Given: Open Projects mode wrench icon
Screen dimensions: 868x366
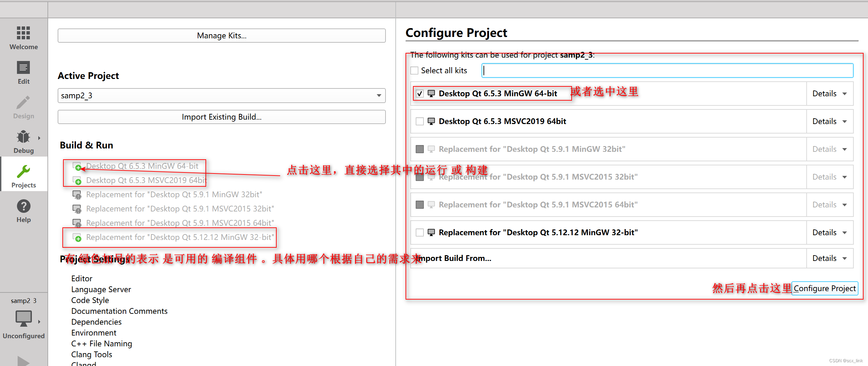Looking at the screenshot, I should pos(23,171).
